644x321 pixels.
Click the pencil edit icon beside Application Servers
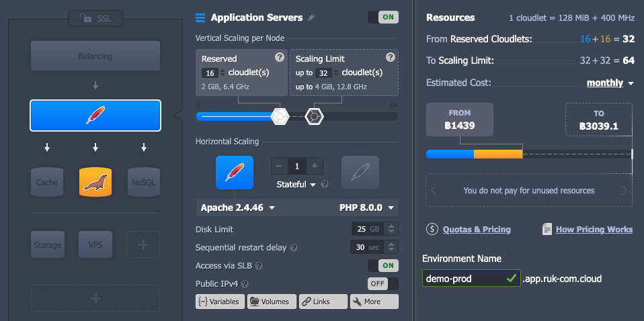coord(311,17)
